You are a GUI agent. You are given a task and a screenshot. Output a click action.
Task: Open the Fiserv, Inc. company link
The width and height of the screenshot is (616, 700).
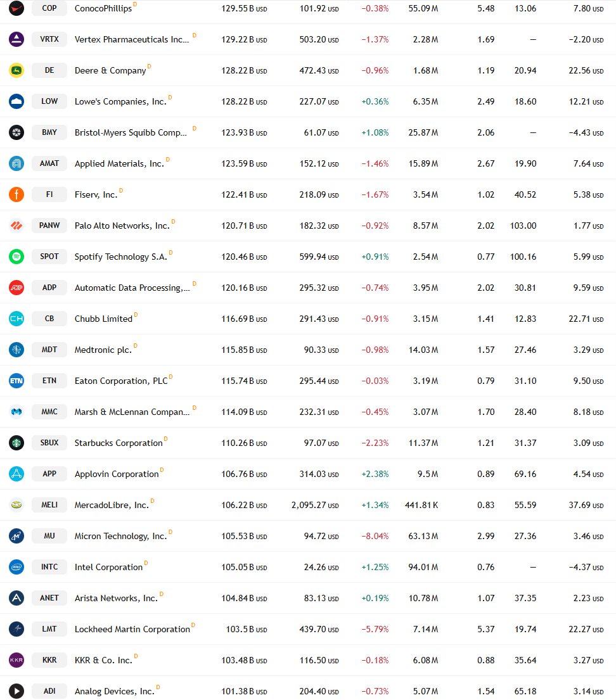pyautogui.click(x=96, y=194)
